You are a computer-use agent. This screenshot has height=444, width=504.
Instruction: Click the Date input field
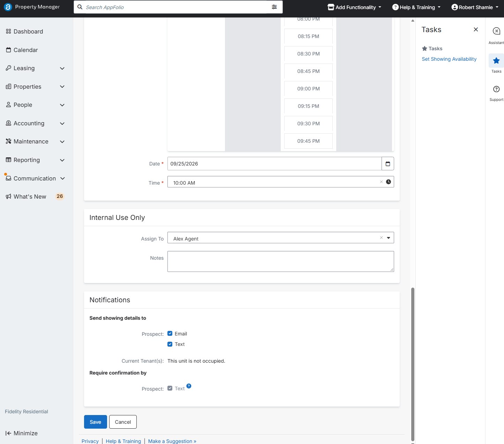tap(274, 164)
